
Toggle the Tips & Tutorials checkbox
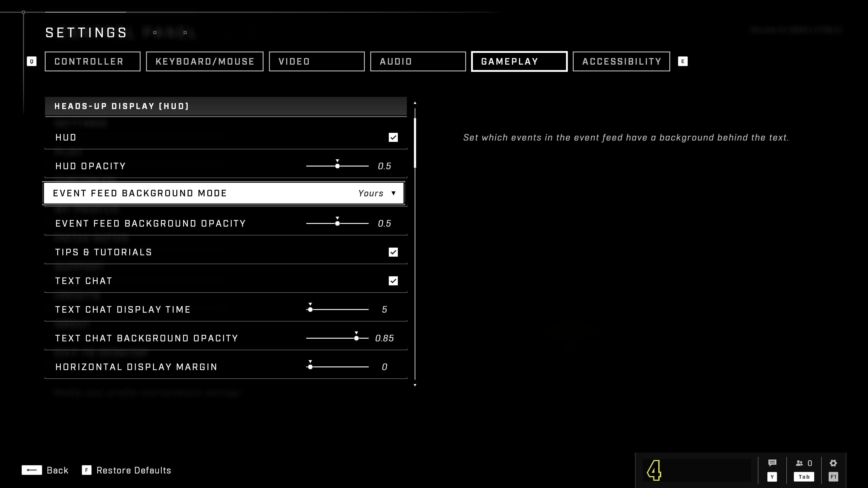[x=393, y=252]
